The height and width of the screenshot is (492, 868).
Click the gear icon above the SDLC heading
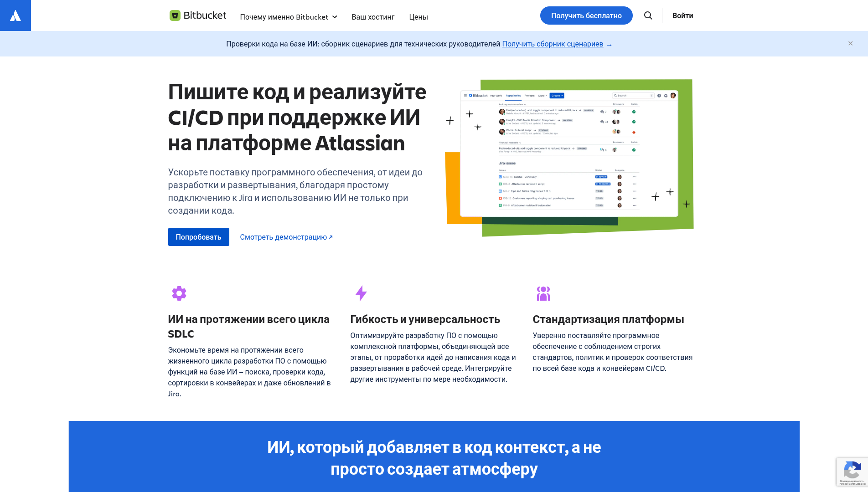pos(179,293)
